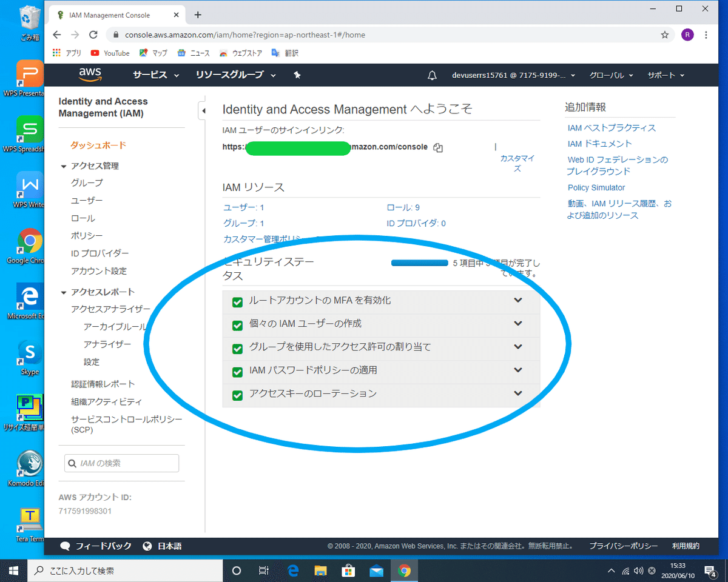The width and height of the screenshot is (728, 582).
Task: Open 認証情報レポート in the sidebar
Action: 103,384
